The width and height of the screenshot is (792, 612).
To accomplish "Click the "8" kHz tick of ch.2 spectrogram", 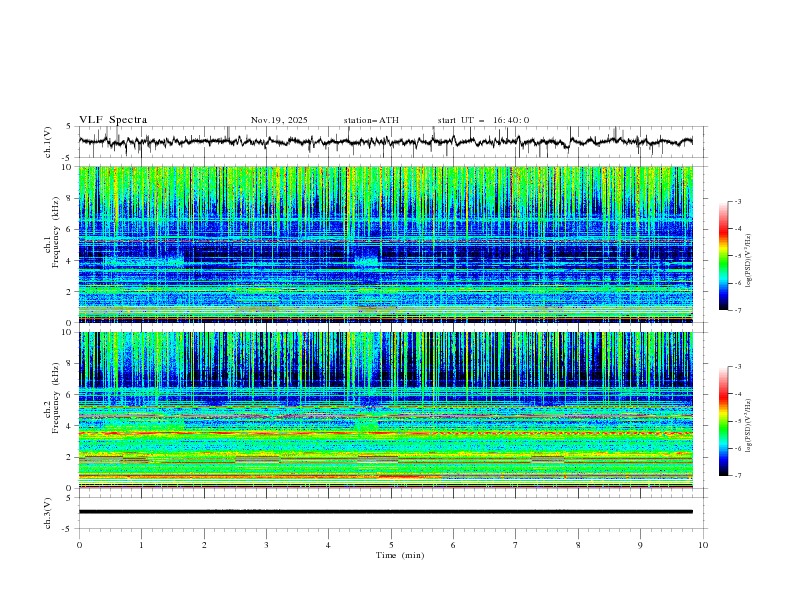I will [69, 364].
